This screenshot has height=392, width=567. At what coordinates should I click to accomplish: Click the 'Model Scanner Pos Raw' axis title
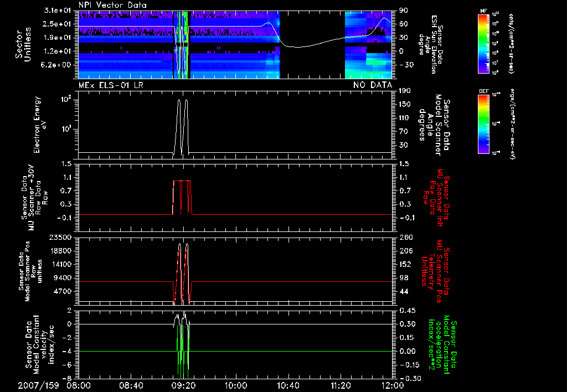point(31,271)
